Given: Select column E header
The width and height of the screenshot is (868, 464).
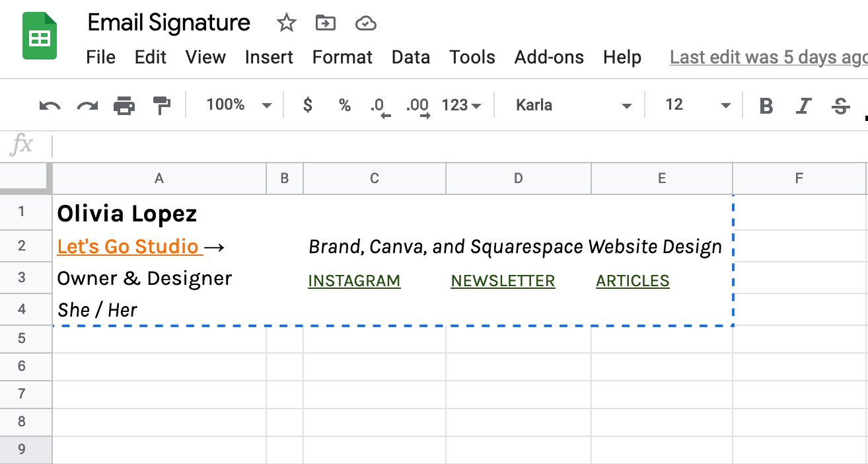Looking at the screenshot, I should point(662,178).
